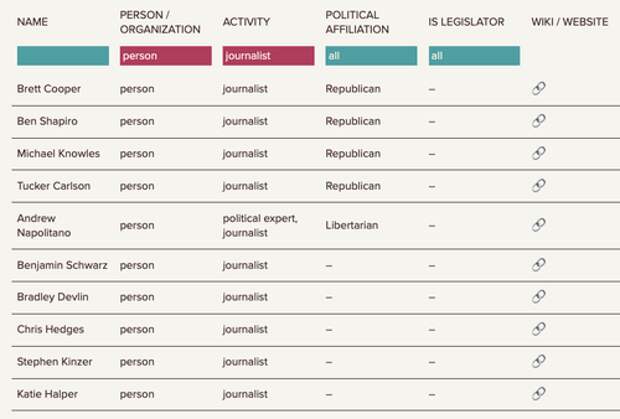Viewport: 620px width, 419px height.
Task: Open the wiki link for Ben Shapiro
Action: (x=539, y=121)
